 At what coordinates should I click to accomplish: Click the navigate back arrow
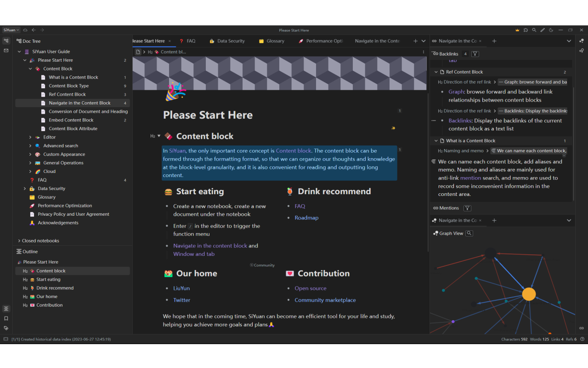click(x=34, y=30)
